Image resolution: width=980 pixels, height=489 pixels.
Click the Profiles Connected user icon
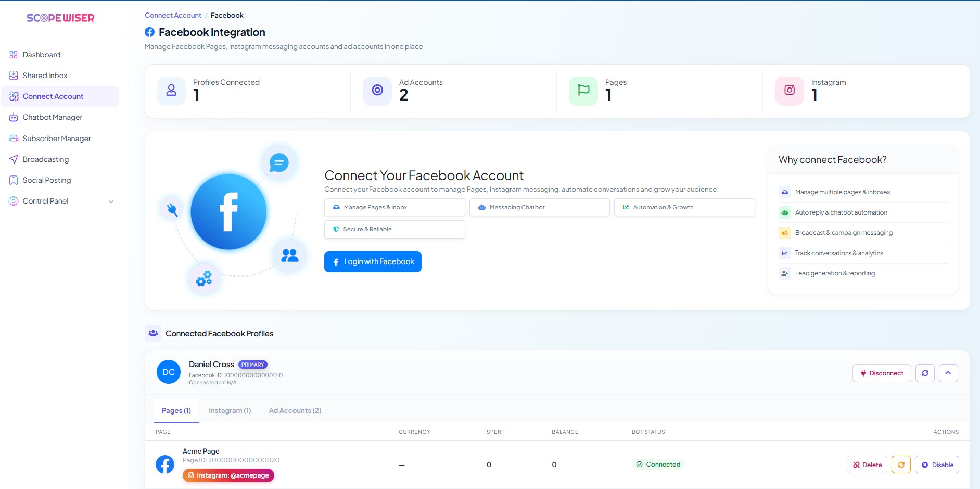click(171, 91)
